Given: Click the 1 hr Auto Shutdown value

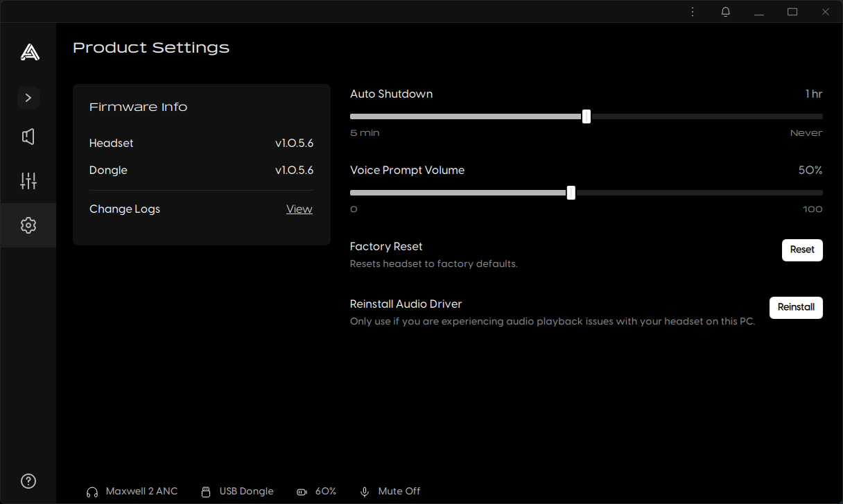Looking at the screenshot, I should click(x=814, y=94).
